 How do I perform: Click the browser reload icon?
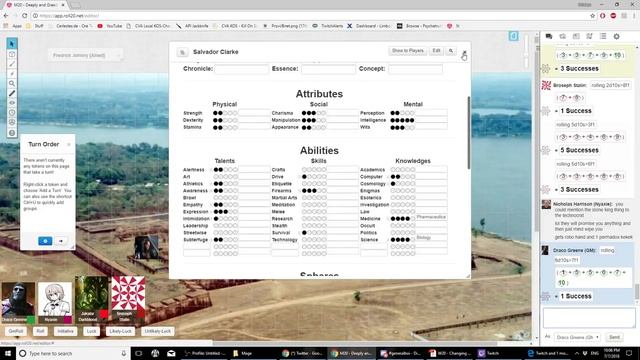(x=24, y=16)
